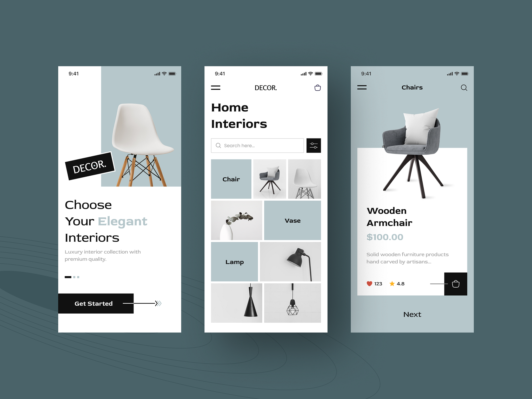Click the cart button on Wooden Armchair
This screenshot has width=532, height=399.
tap(456, 284)
